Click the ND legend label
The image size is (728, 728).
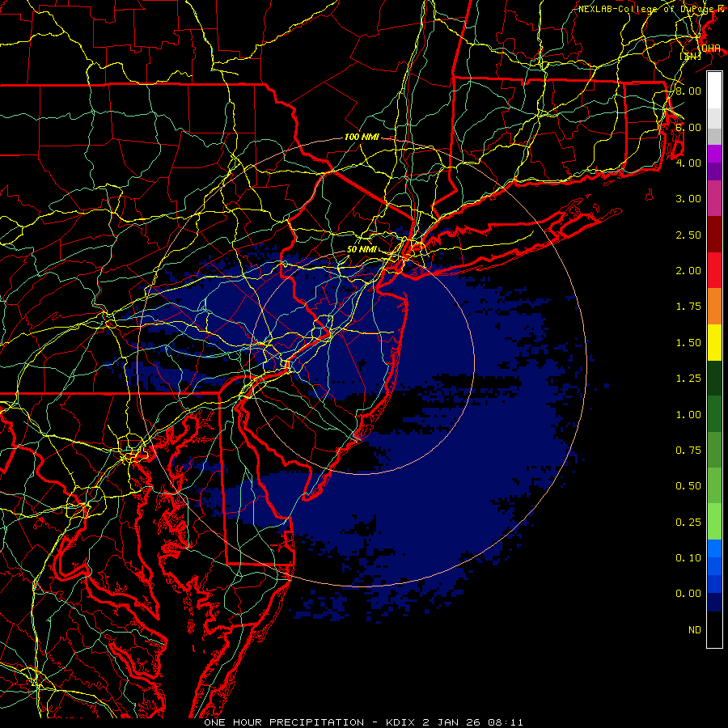coord(695,630)
